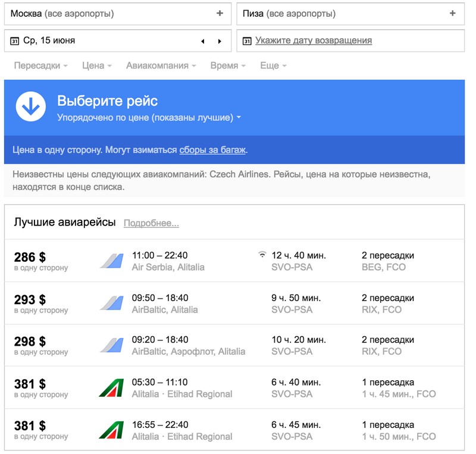Click the plus icon in Пиза field
476x454 pixels.
tap(452, 13)
